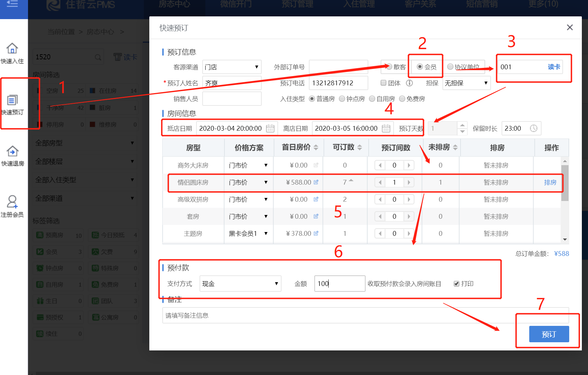Select 会员 member radio button
The image size is (588, 375).
[x=420, y=67]
